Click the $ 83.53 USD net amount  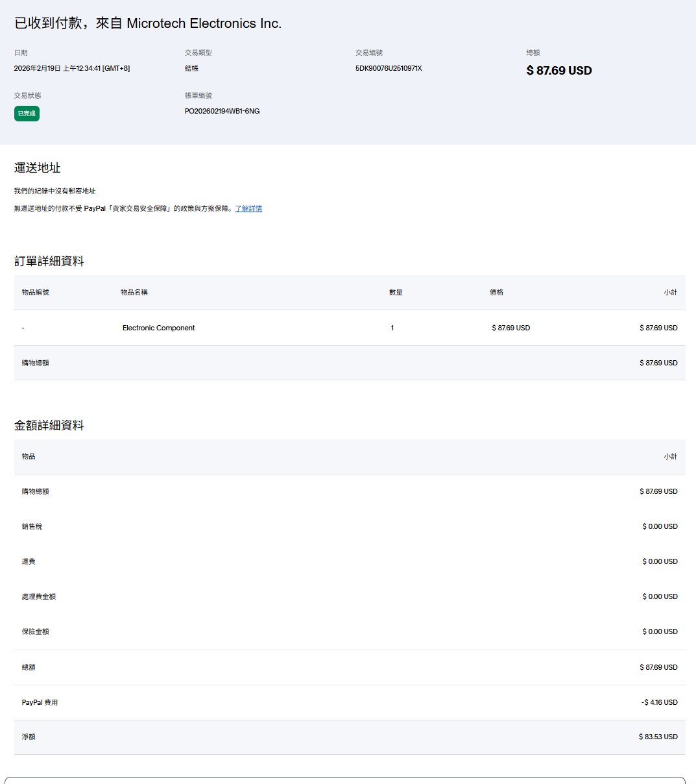click(x=658, y=737)
